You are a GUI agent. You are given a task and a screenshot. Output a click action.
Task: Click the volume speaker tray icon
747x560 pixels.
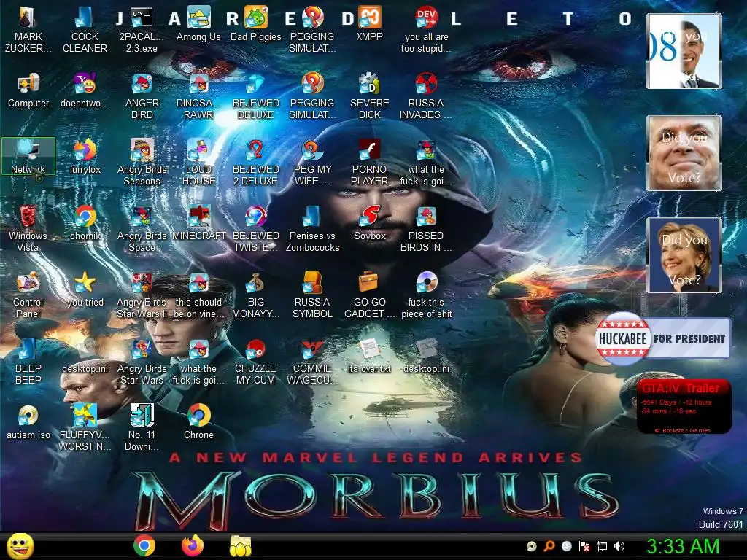pyautogui.click(x=619, y=546)
